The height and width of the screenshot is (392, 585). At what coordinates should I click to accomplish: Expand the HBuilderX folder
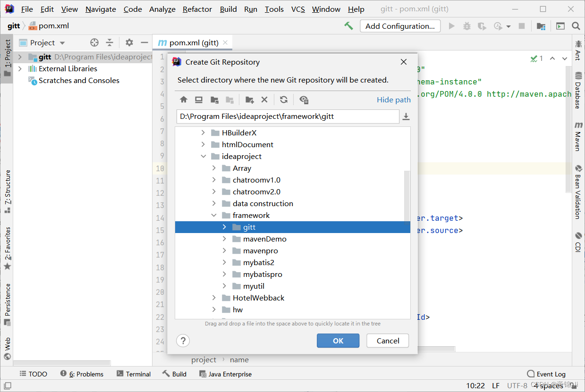(x=203, y=133)
